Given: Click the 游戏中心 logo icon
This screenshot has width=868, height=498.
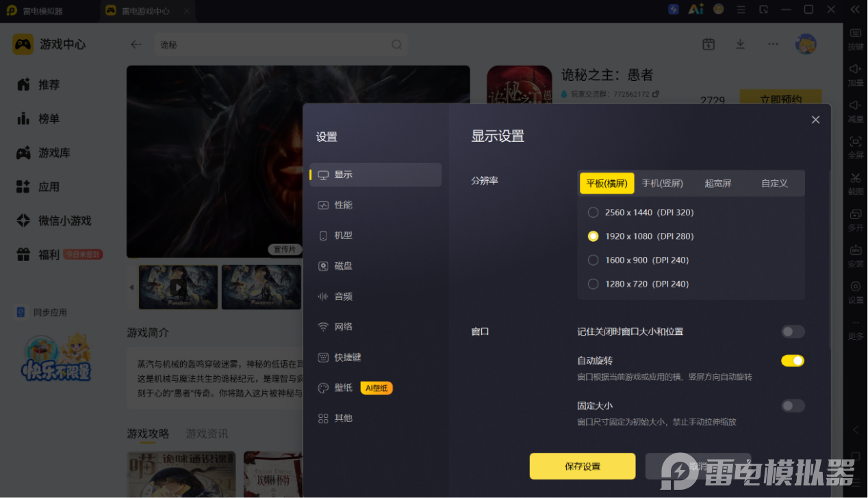Looking at the screenshot, I should click(x=23, y=44).
